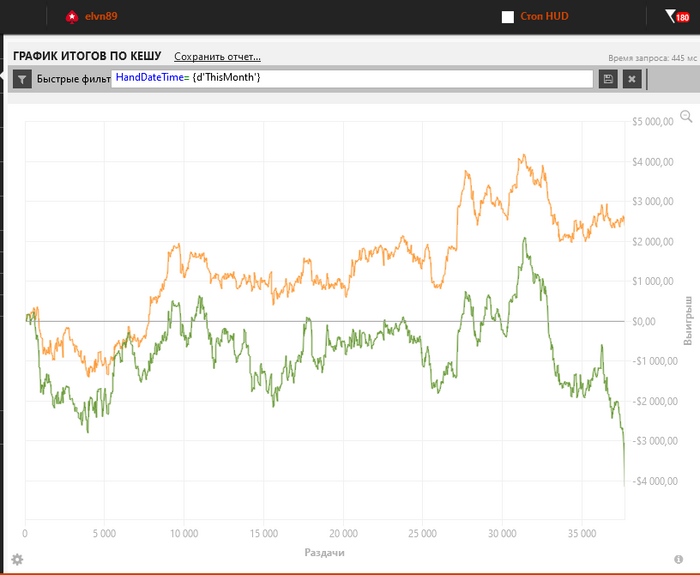Click the Раздачи axis title
The width and height of the screenshot is (700, 575).
point(325,553)
